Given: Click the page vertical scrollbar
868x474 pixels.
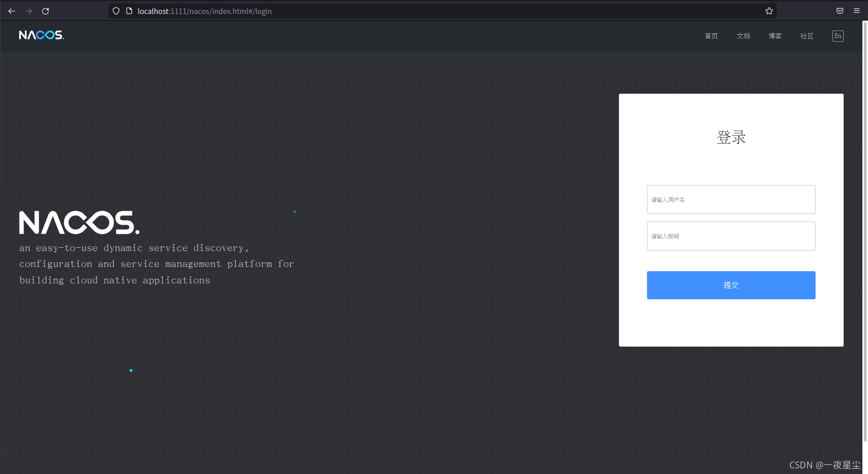Looking at the screenshot, I should (865, 231).
